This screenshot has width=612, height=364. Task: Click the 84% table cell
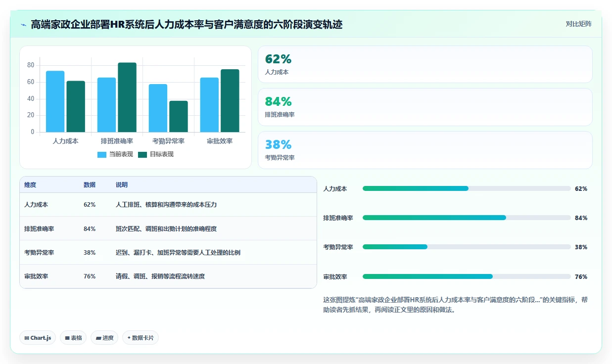[x=90, y=228]
